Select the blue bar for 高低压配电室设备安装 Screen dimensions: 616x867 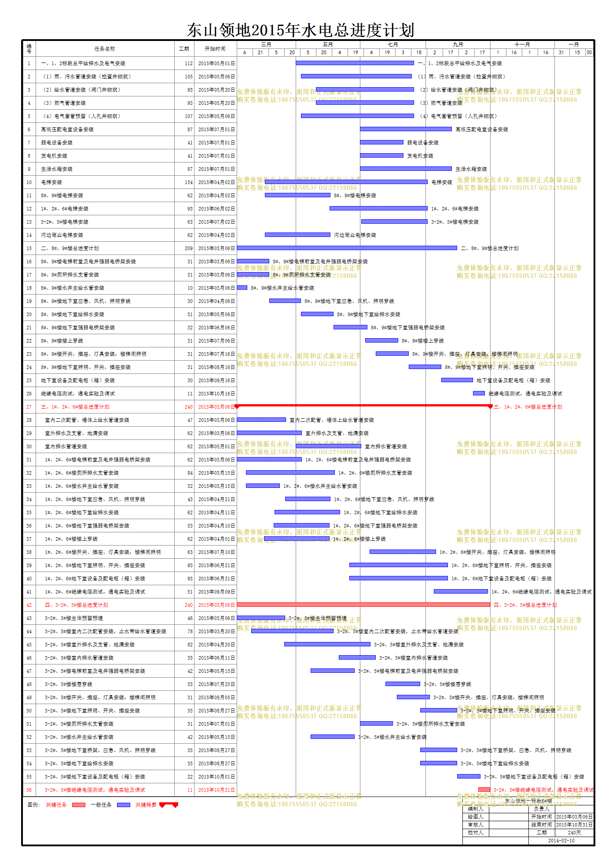point(406,129)
